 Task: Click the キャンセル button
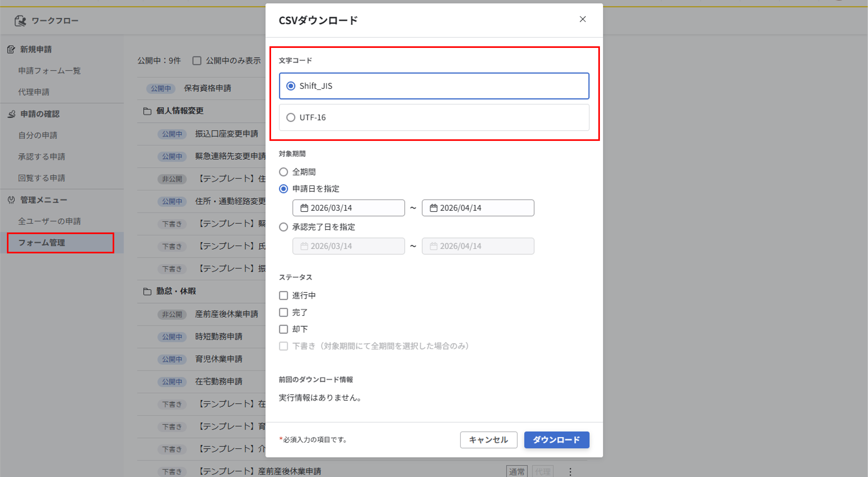(489, 440)
